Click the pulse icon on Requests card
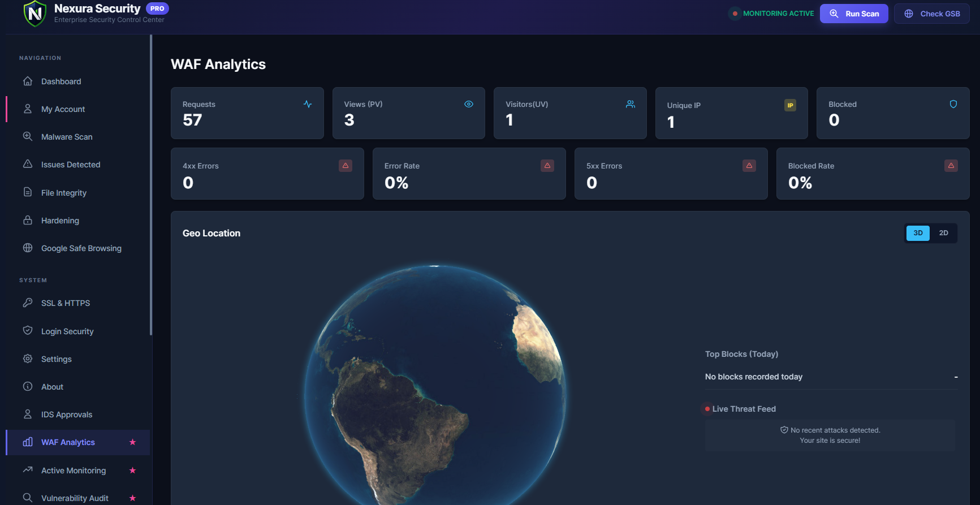The image size is (980, 505). [x=308, y=104]
